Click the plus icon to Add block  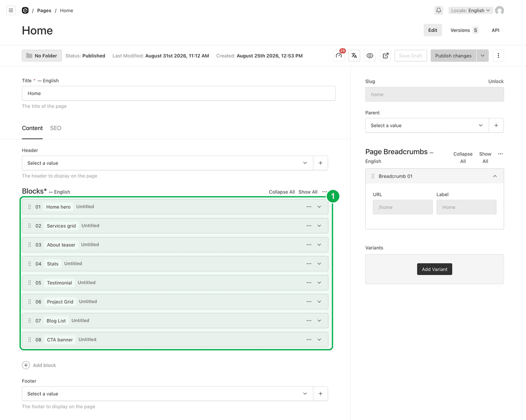tap(26, 365)
